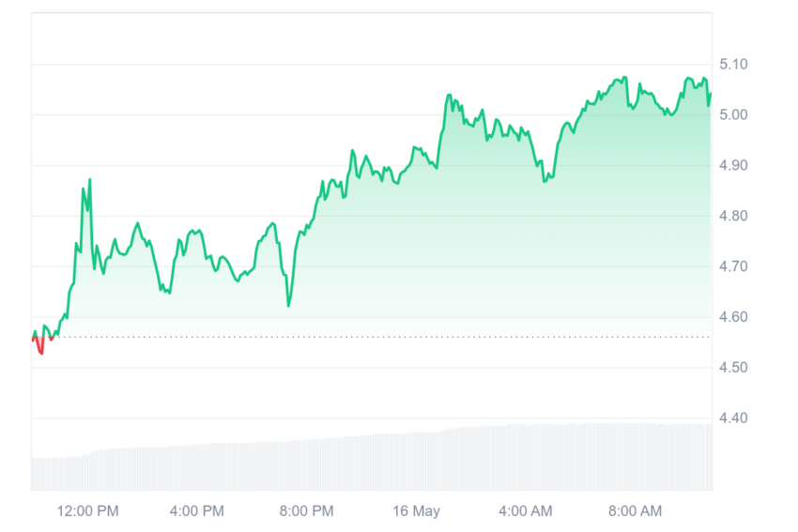Select the 4.40 price axis label
Screen dimensions: 798x532
pyautogui.click(x=733, y=418)
